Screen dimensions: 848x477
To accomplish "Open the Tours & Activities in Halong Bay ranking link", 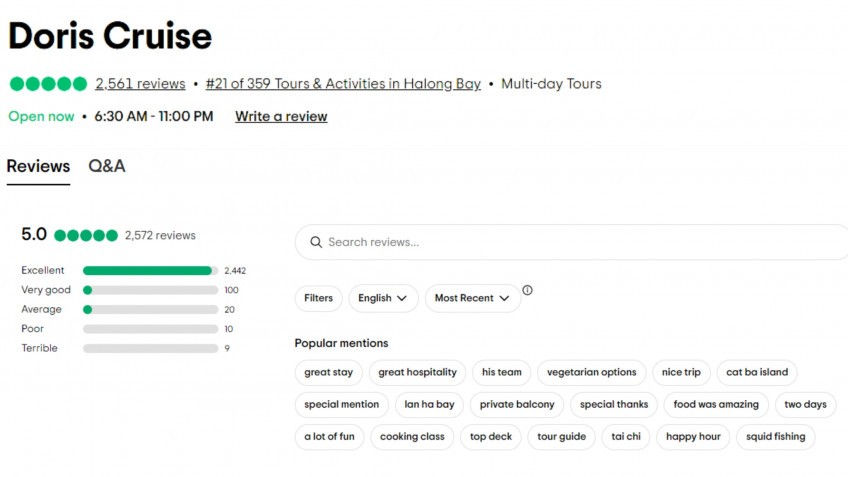I will point(343,84).
